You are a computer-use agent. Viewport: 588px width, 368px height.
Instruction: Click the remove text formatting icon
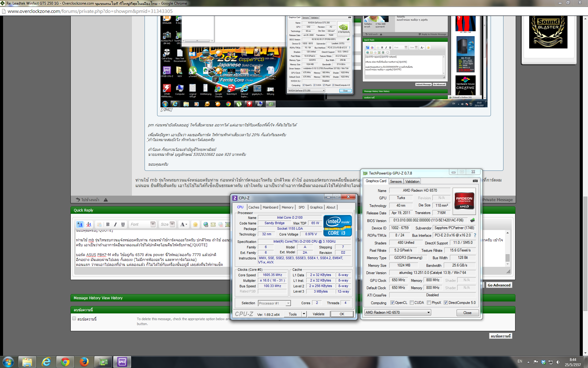click(x=89, y=224)
